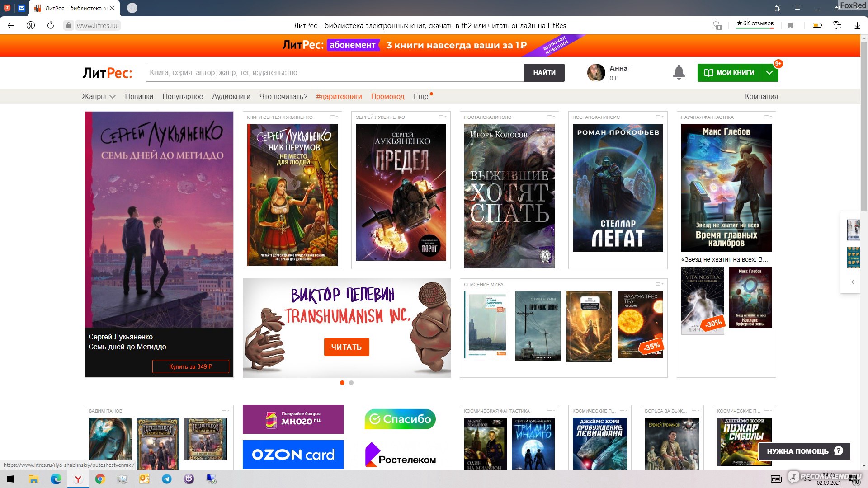Click the Спасибо partner logo
The height and width of the screenshot is (488, 868).
(400, 419)
